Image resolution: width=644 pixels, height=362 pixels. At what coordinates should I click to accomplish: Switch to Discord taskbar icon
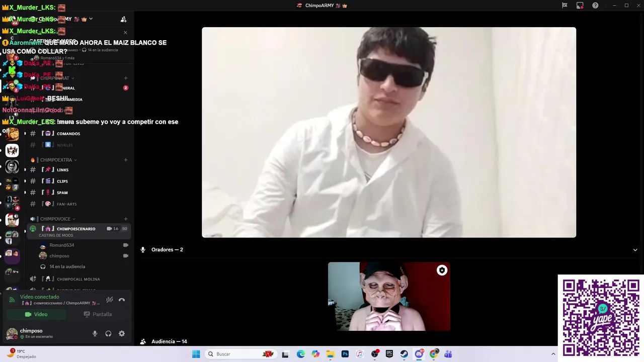(x=419, y=354)
